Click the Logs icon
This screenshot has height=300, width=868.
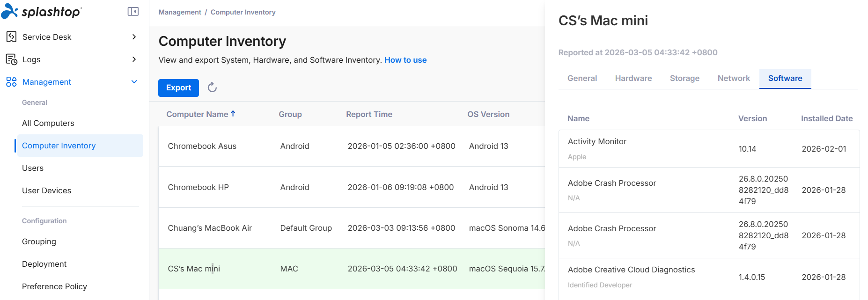(11, 59)
